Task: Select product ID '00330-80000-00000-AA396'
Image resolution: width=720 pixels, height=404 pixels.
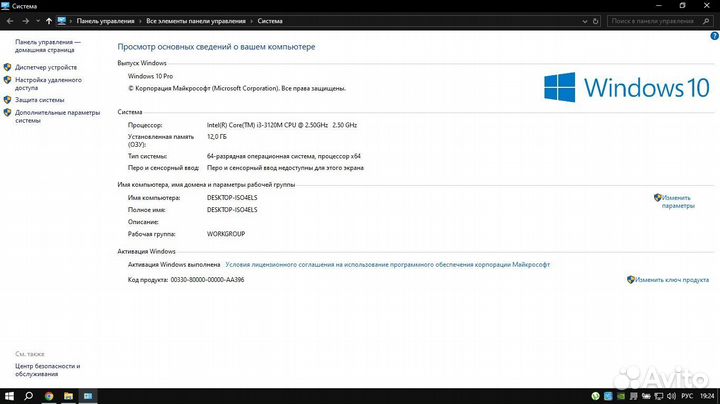Action: (208, 280)
